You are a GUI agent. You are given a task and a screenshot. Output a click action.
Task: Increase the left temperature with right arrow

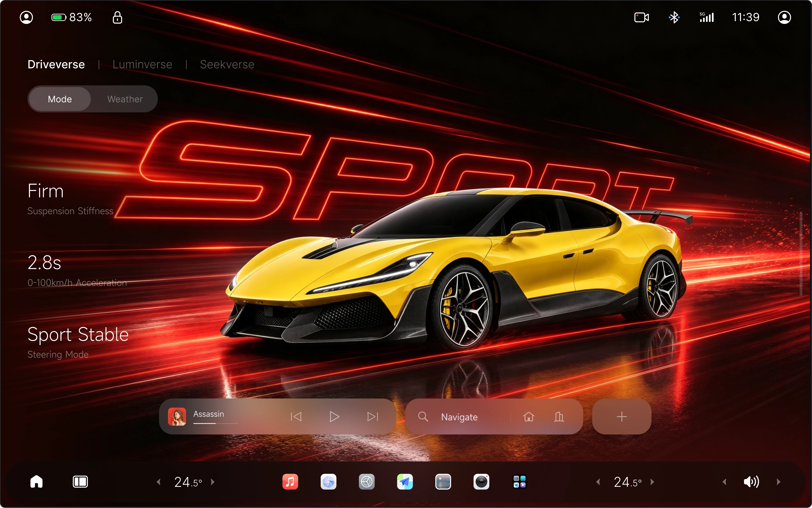pos(213,482)
